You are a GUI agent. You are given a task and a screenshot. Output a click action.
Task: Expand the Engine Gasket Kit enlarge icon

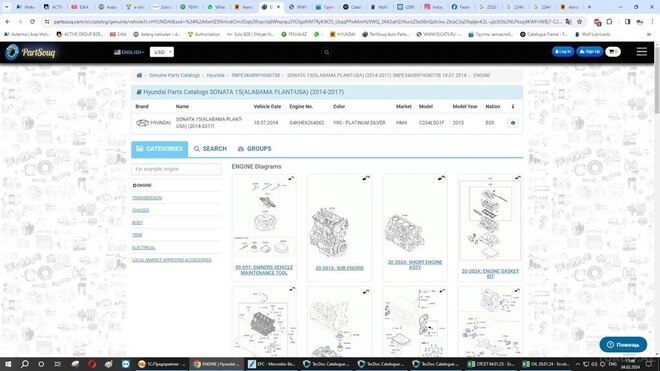(518, 178)
